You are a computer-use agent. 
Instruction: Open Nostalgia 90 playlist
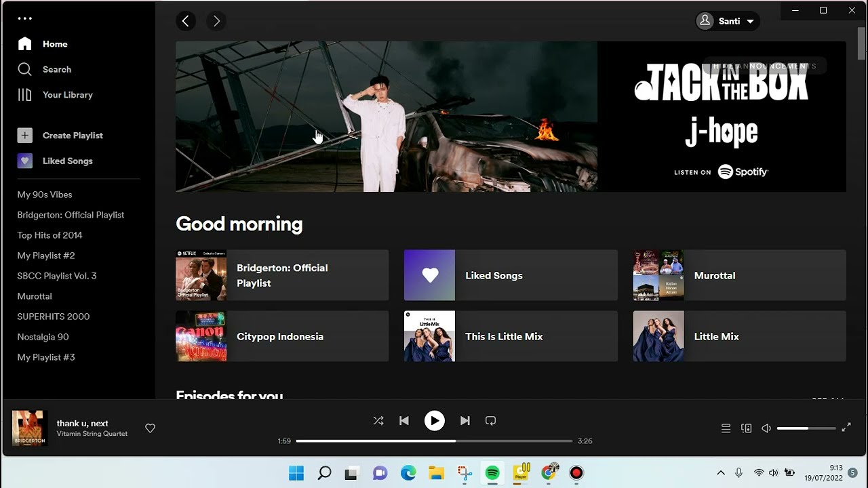pos(43,337)
